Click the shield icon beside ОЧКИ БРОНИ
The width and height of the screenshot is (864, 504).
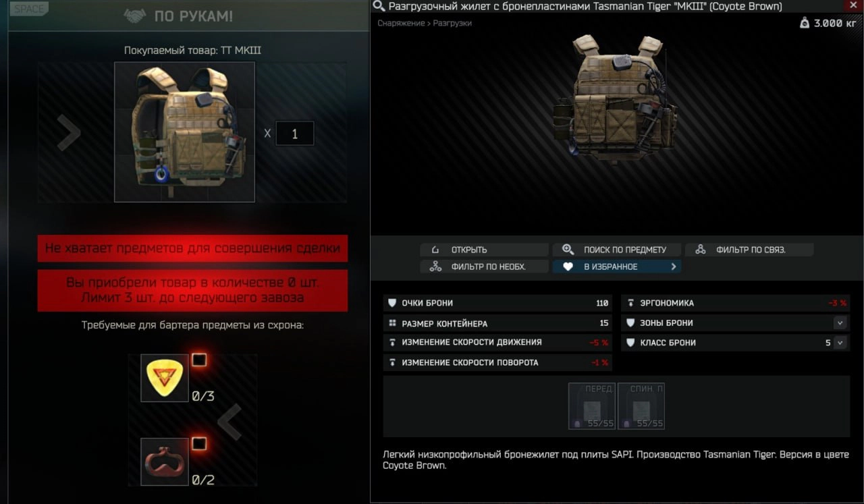coord(391,304)
